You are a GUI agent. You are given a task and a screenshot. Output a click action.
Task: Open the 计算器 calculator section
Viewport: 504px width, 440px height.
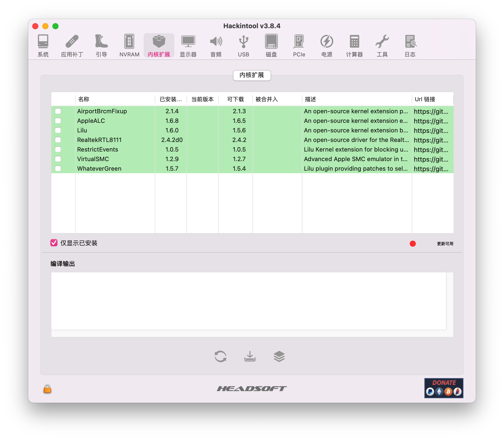[354, 46]
